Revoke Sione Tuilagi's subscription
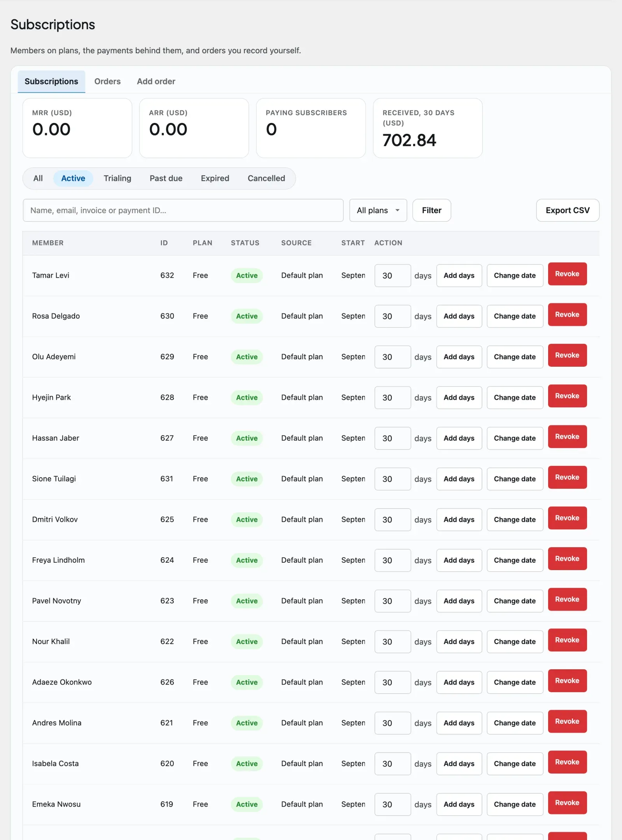 [x=567, y=477]
